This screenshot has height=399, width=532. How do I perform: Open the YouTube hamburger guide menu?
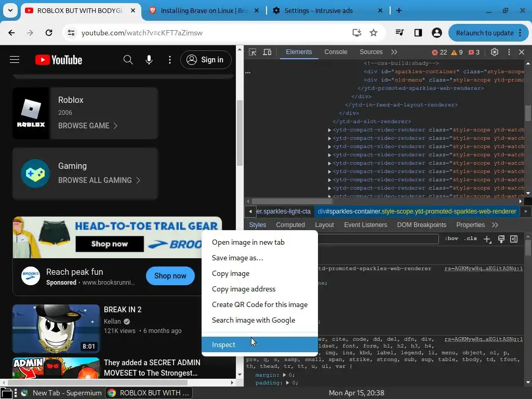point(15,60)
